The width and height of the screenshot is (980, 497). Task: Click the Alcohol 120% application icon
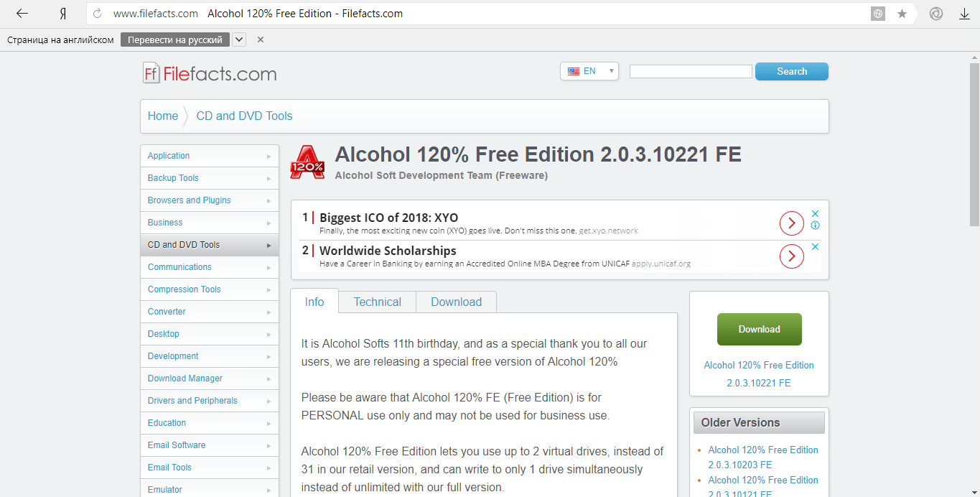click(307, 162)
